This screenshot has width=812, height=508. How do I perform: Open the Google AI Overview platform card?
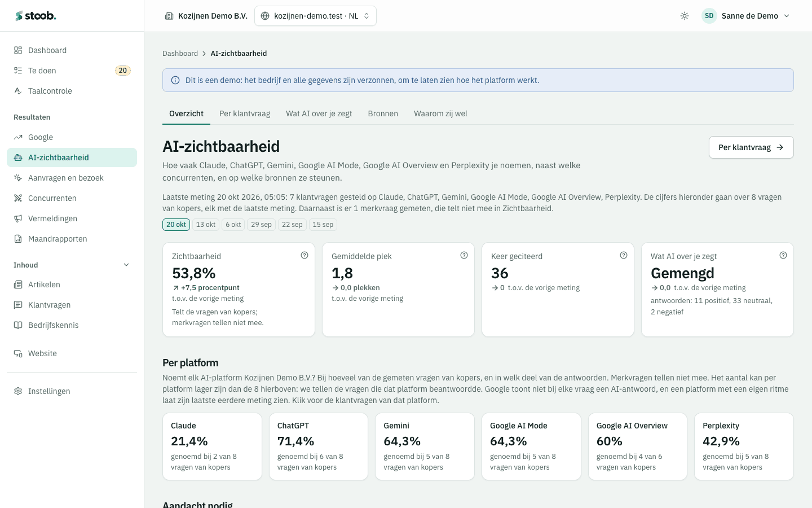[x=638, y=446]
